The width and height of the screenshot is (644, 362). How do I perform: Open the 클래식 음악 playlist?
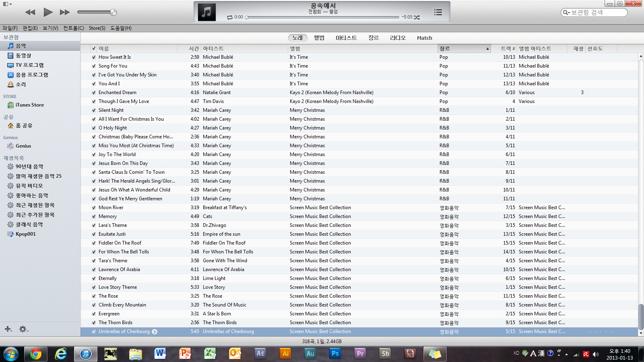tap(40, 224)
